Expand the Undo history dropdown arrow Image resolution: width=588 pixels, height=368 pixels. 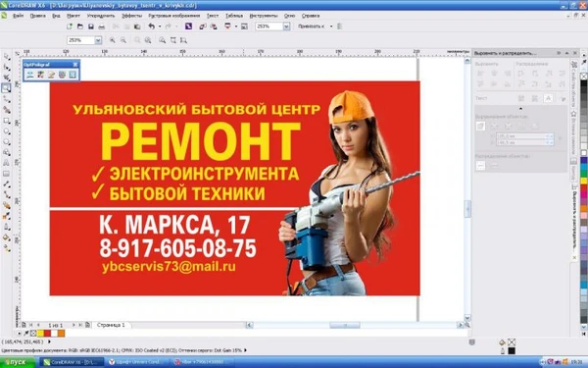pos(160,26)
